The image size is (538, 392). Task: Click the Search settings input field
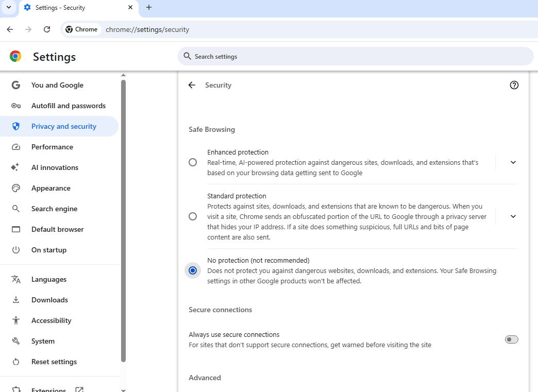click(x=356, y=56)
